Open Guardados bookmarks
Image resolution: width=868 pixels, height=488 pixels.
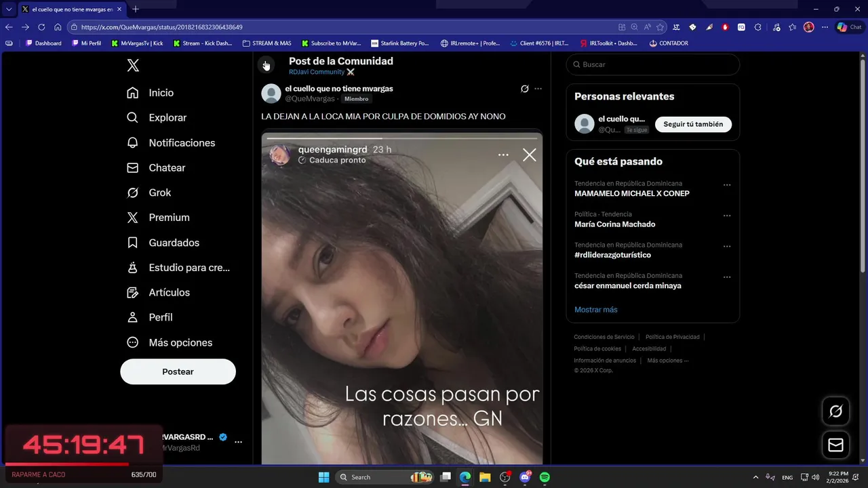[163, 243]
